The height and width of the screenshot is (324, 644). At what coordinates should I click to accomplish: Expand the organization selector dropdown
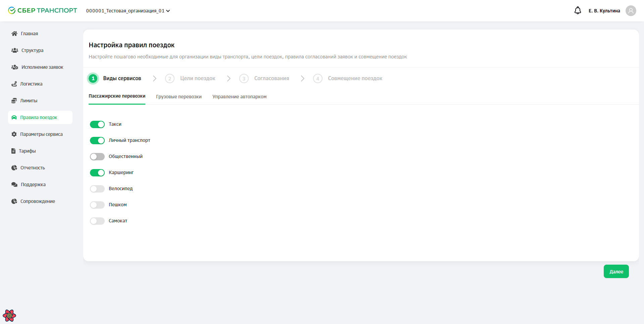[128, 11]
